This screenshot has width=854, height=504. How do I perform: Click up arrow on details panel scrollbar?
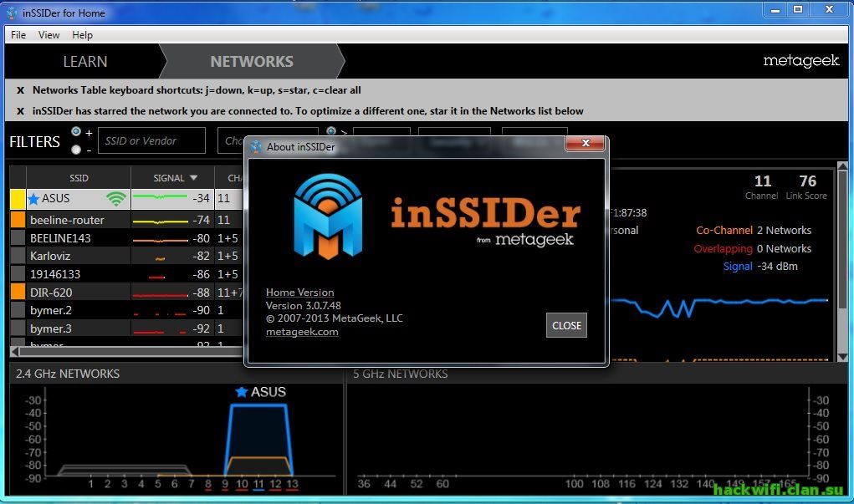click(842, 166)
